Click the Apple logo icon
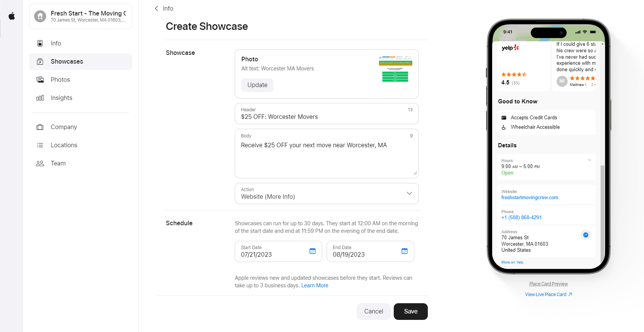The width and height of the screenshot is (644, 332). click(x=12, y=16)
